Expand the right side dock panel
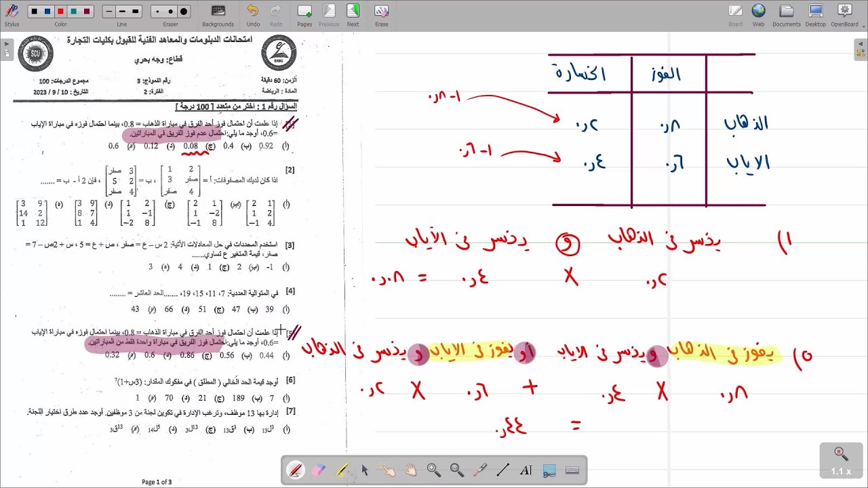This screenshot has height=488, width=868. 861,49
